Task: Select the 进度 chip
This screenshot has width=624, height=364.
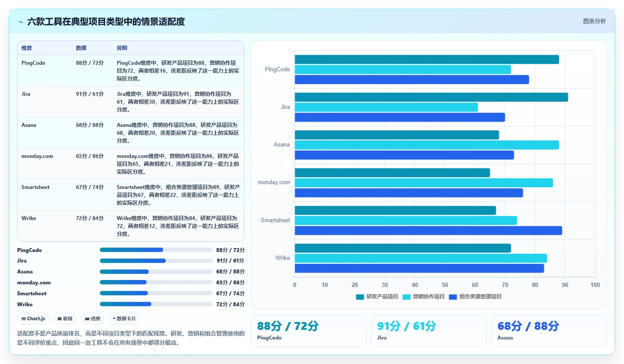Action: pyautogui.click(x=93, y=318)
